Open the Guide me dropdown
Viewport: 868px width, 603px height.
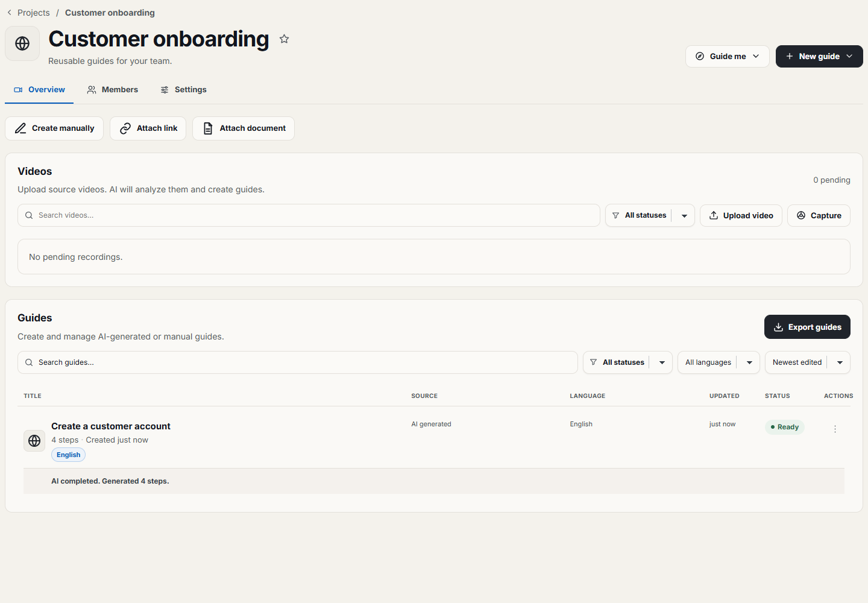click(728, 56)
